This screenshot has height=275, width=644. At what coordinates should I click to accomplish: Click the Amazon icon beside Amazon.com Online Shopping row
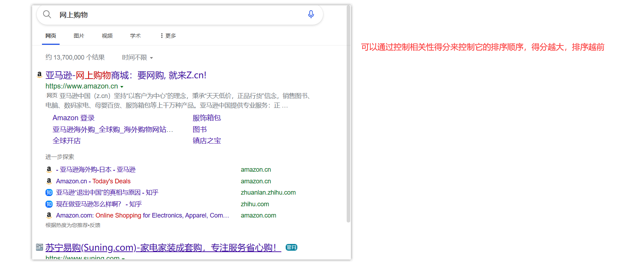tap(49, 215)
